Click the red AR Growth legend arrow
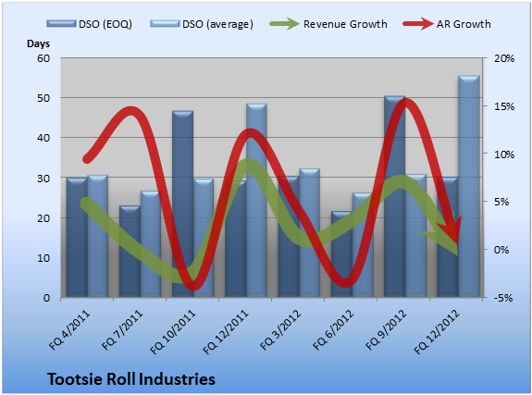The width and height of the screenshot is (532, 395). point(418,24)
